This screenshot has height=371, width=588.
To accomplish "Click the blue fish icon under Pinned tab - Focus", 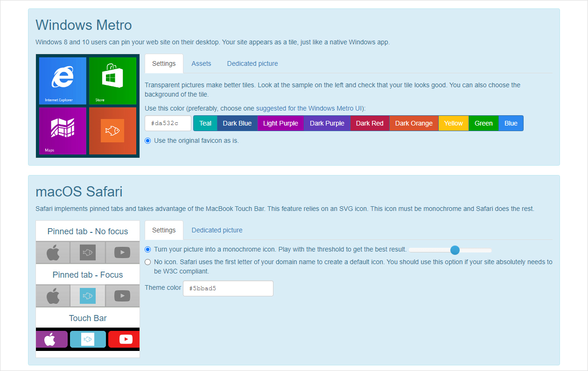I will point(88,296).
